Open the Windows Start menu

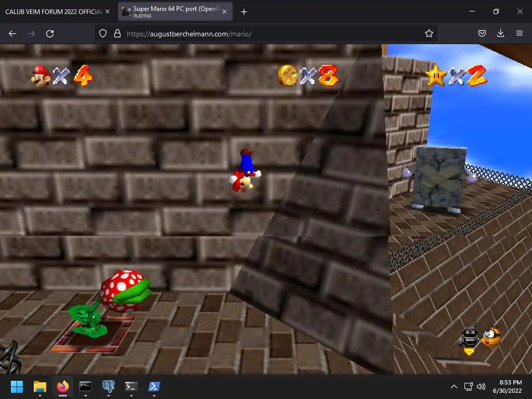(x=17, y=387)
